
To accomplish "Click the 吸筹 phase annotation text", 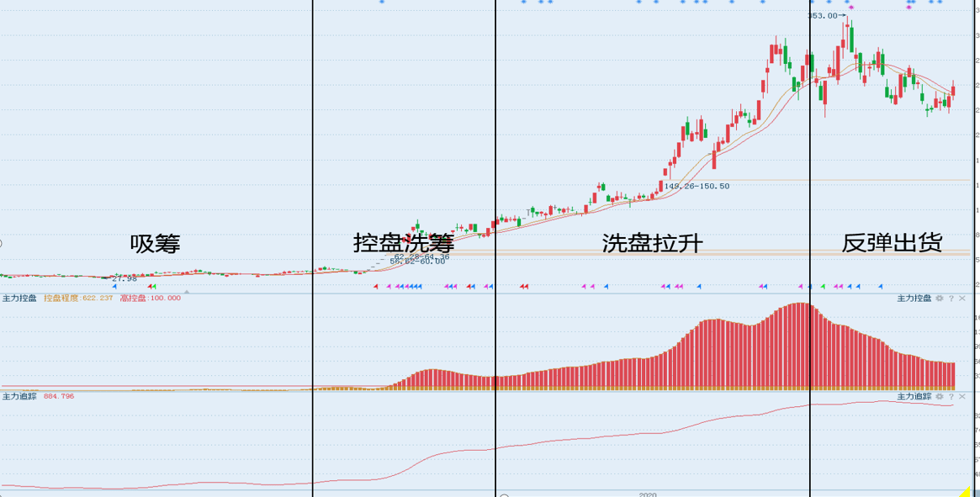I will [x=155, y=244].
